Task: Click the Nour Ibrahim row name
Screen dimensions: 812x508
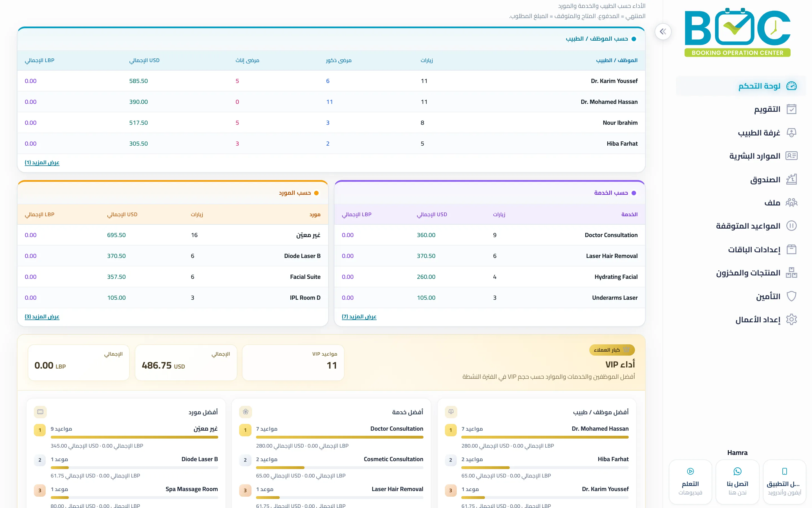Action: 620,123
